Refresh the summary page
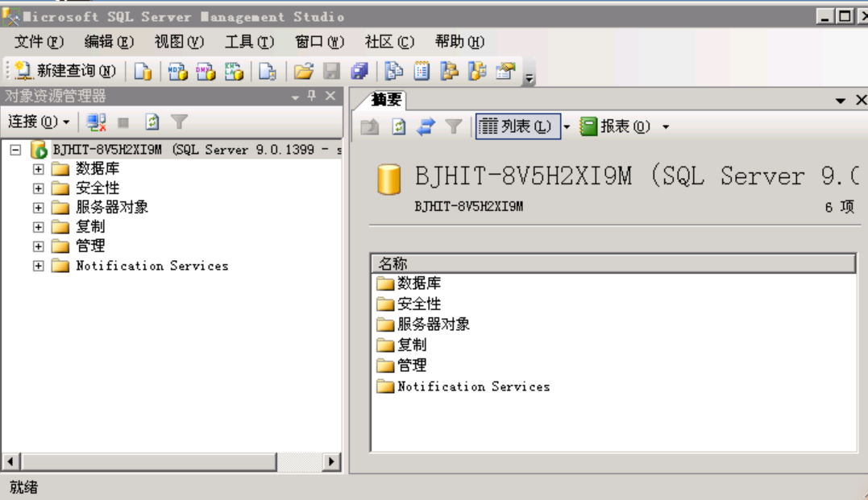 (399, 126)
